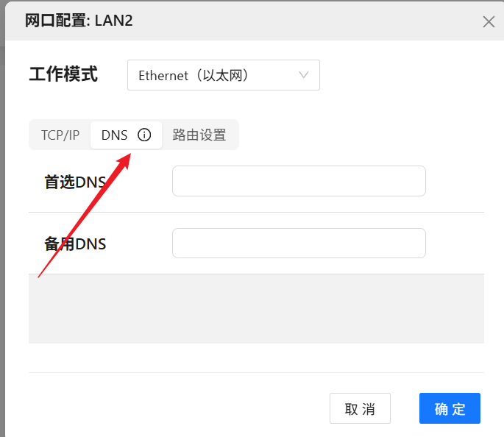Expand the 工作模式 dropdown arrow
This screenshot has height=437, width=504.
click(304, 75)
